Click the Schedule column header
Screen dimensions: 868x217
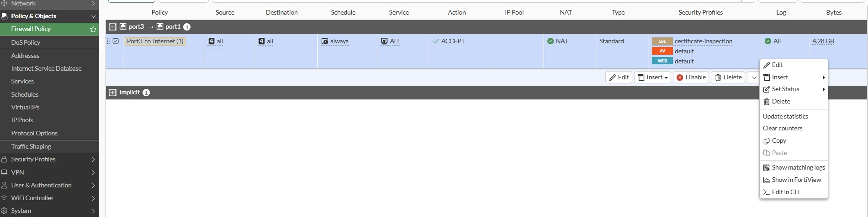click(x=343, y=12)
